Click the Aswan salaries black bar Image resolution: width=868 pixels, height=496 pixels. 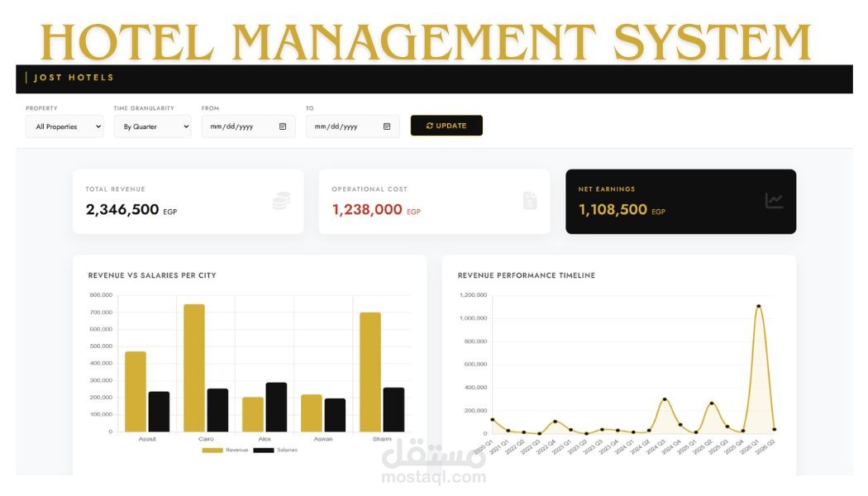335,415
